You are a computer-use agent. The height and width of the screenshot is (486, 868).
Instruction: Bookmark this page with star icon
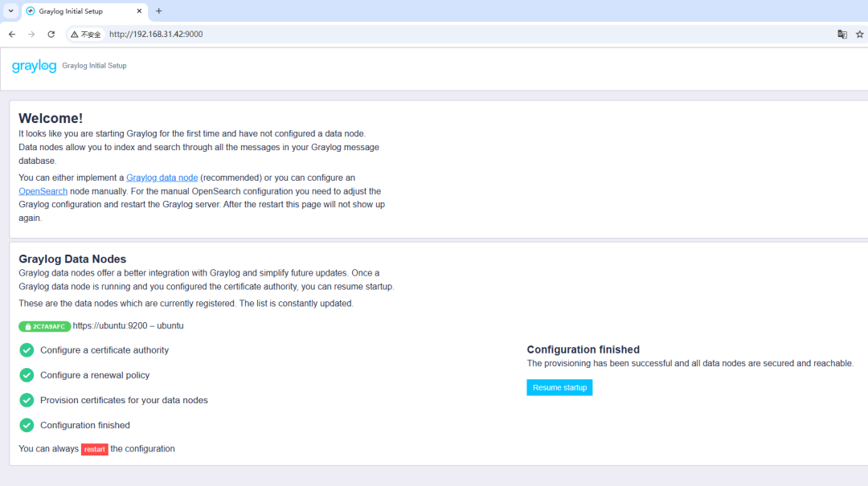(860, 35)
